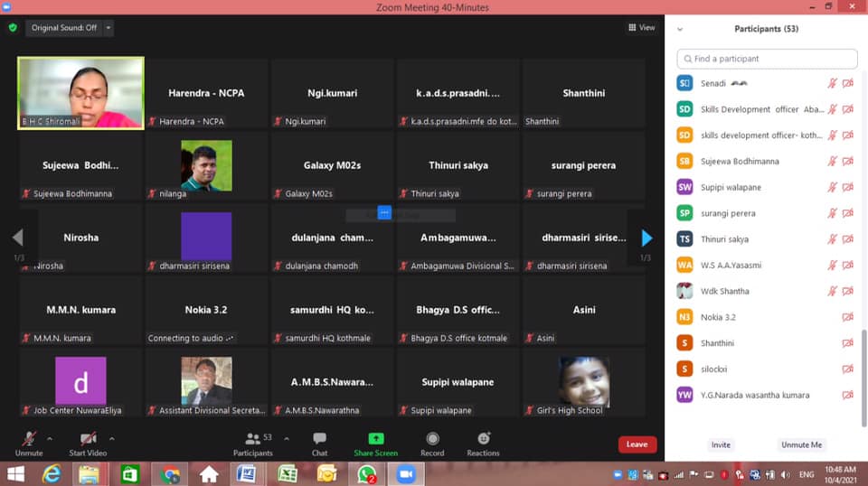Open Chrome from the taskbar
This screenshot has height=486, width=868.
(170, 474)
